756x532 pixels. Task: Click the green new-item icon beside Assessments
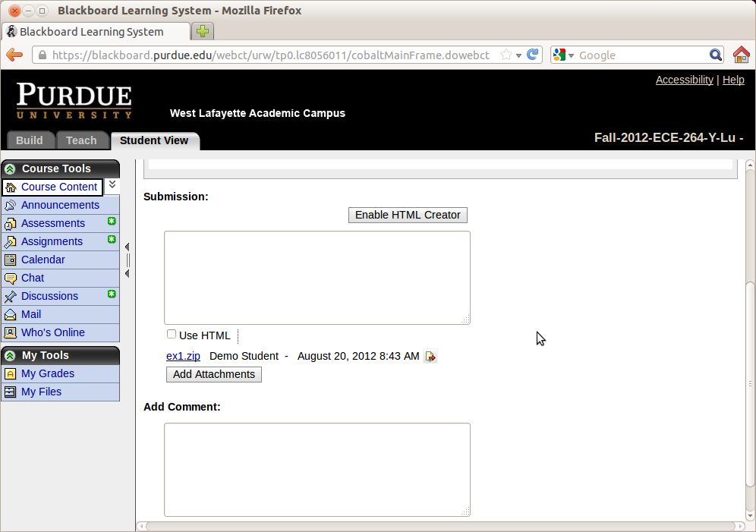[x=112, y=222]
